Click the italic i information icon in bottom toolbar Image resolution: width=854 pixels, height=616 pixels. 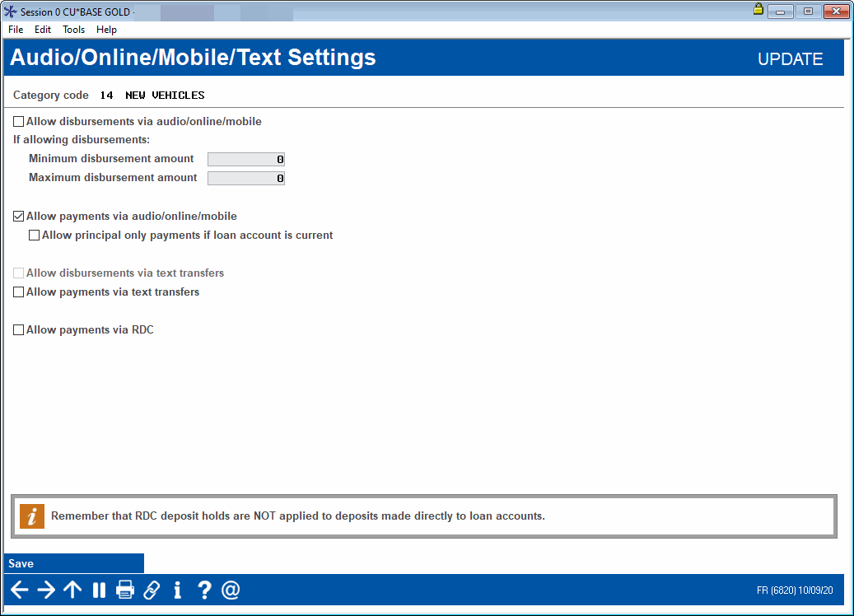178,590
